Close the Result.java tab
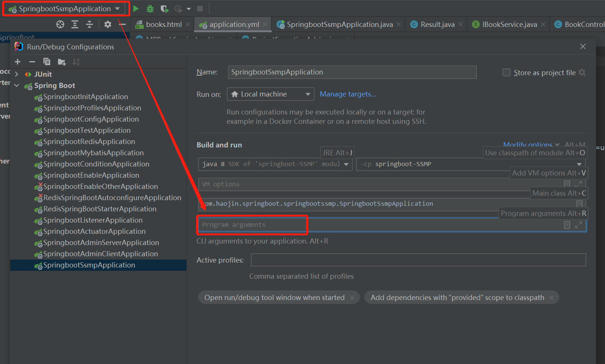The height and width of the screenshot is (364, 605). coord(460,24)
